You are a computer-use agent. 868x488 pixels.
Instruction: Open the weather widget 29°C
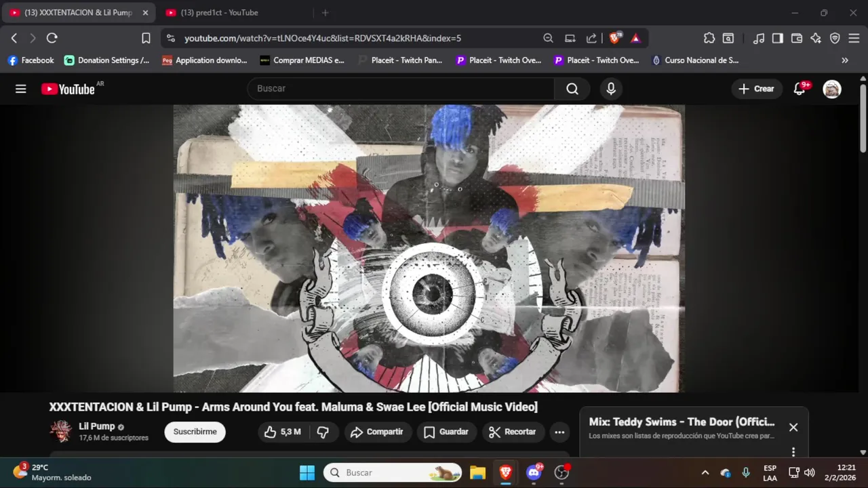tap(52, 472)
